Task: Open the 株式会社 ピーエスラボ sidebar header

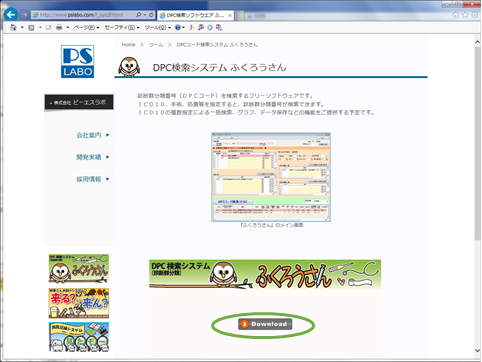Action: (x=79, y=102)
